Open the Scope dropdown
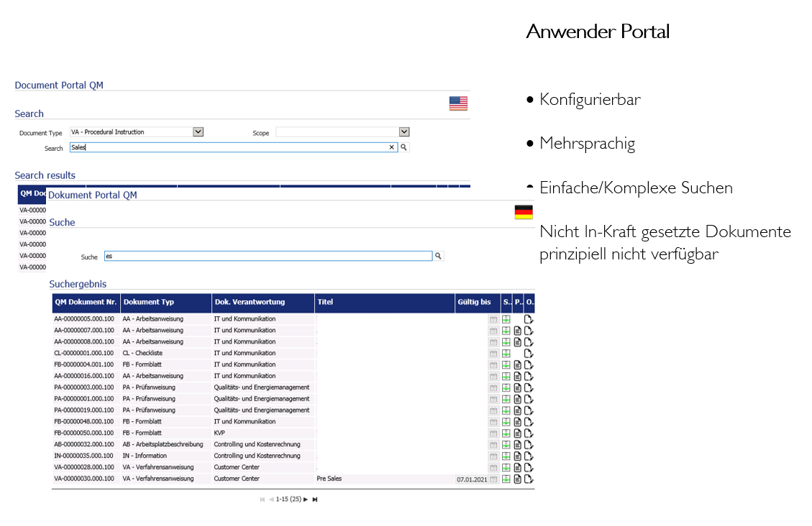Viewport: 812px width, 526px height. pos(404,132)
